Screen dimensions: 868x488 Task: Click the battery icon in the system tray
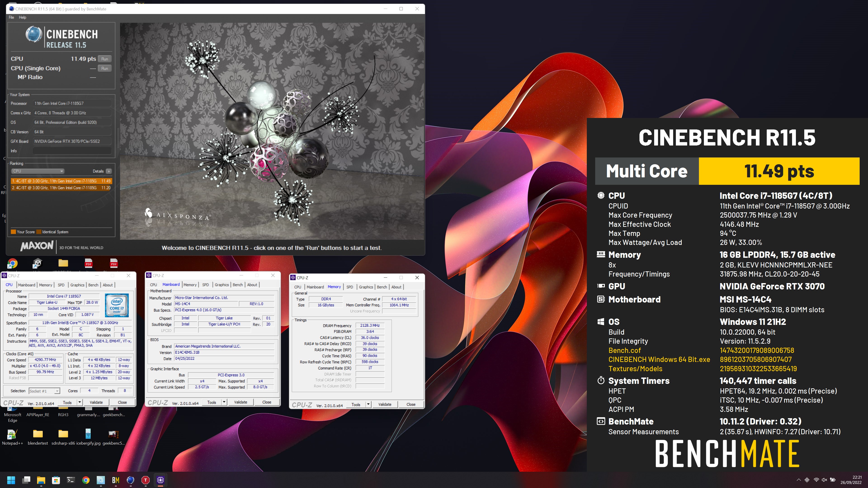[x=833, y=480]
